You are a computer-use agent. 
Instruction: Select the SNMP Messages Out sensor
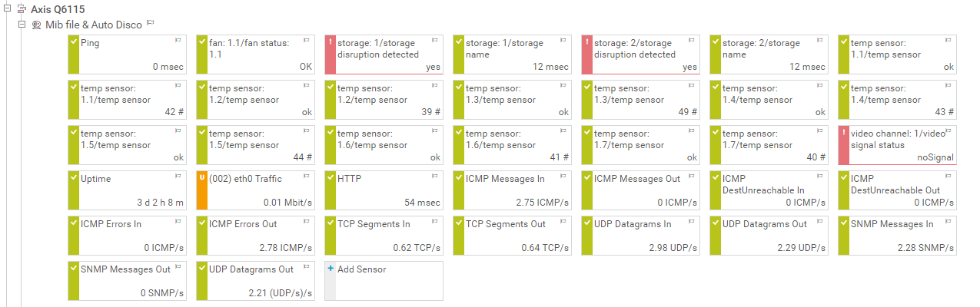click(x=126, y=280)
